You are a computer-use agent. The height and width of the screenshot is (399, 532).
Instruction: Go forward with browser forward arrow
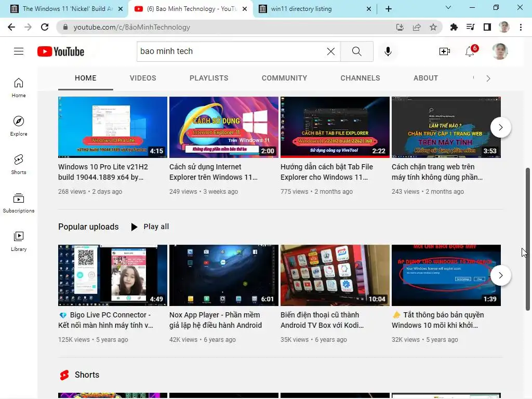[x=28, y=27]
